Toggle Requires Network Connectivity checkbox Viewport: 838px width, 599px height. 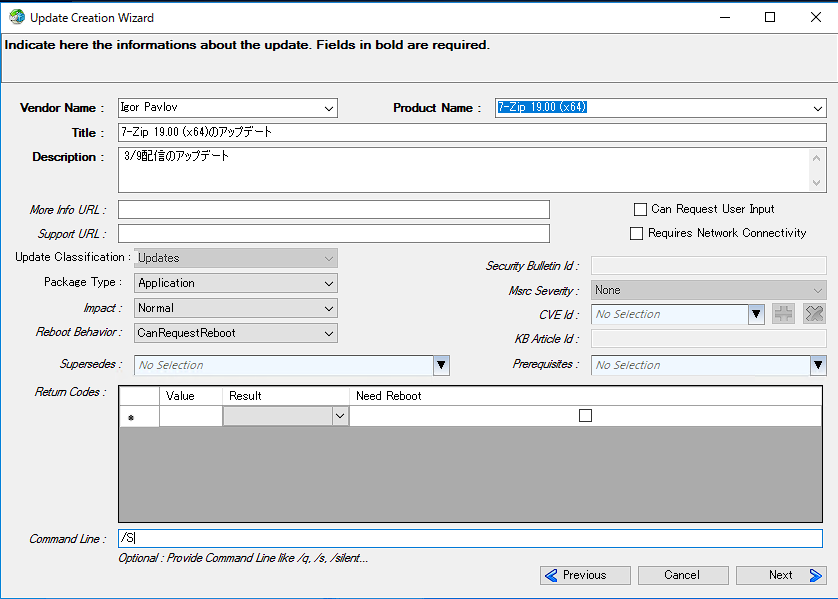pos(636,234)
